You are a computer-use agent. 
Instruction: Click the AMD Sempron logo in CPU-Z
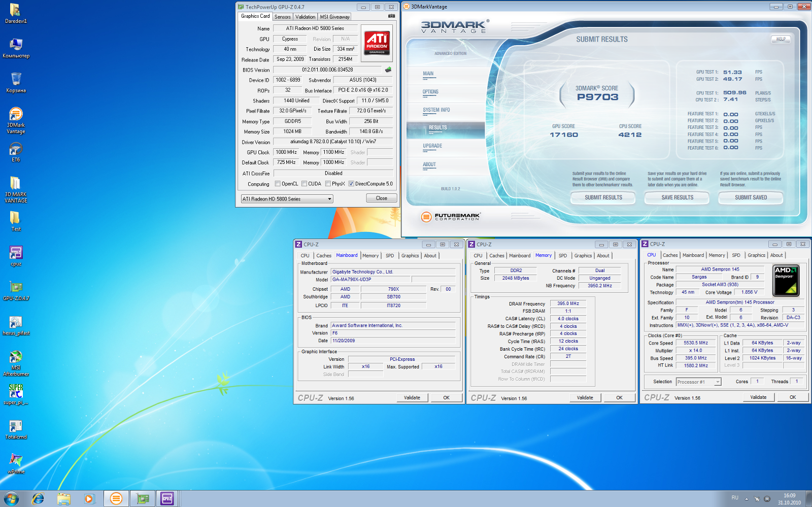click(x=786, y=280)
